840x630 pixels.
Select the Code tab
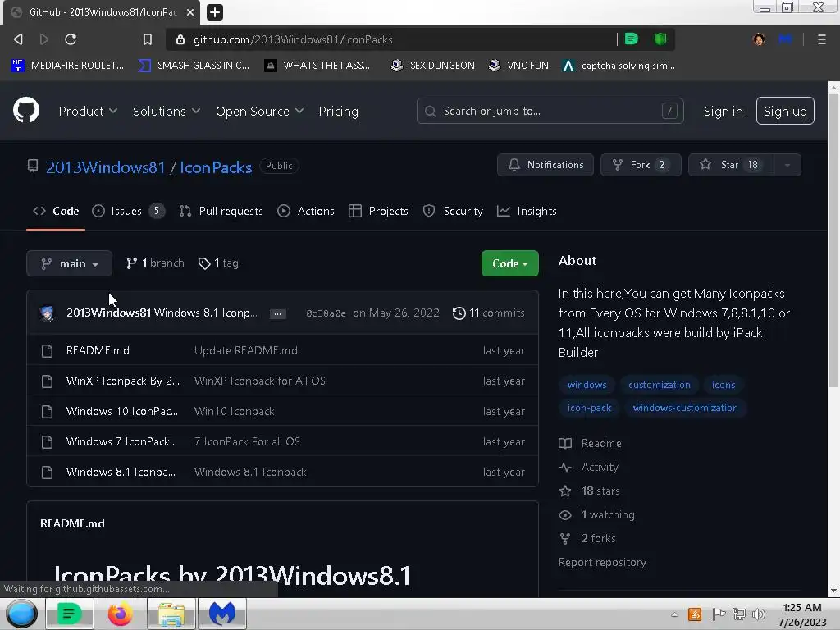[56, 211]
